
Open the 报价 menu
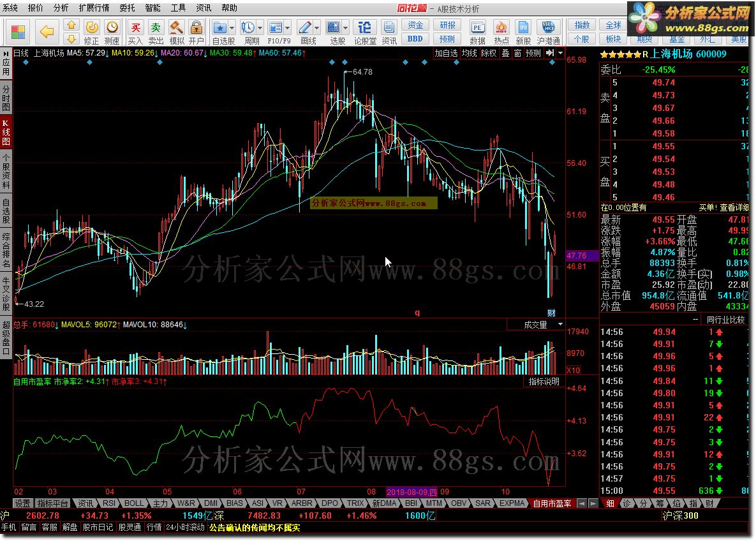pos(35,8)
